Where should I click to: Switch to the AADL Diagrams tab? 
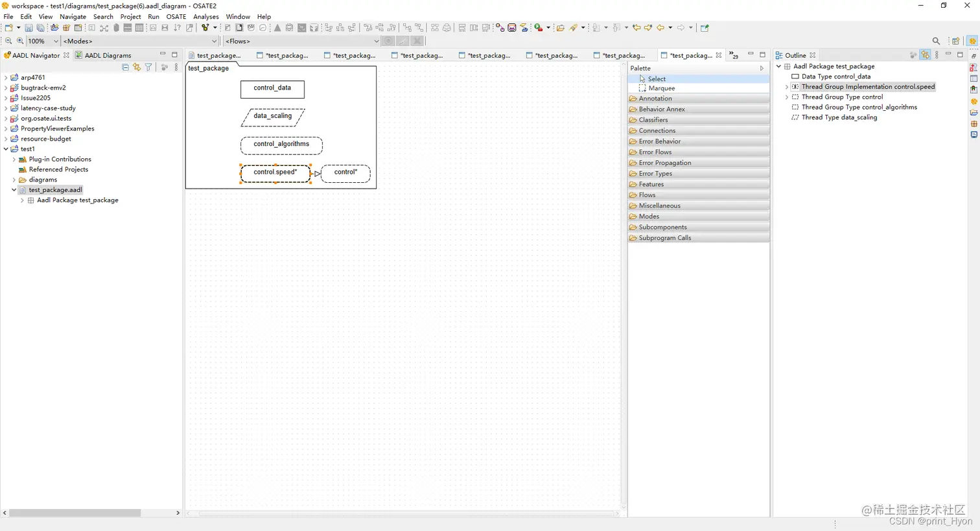pos(103,55)
